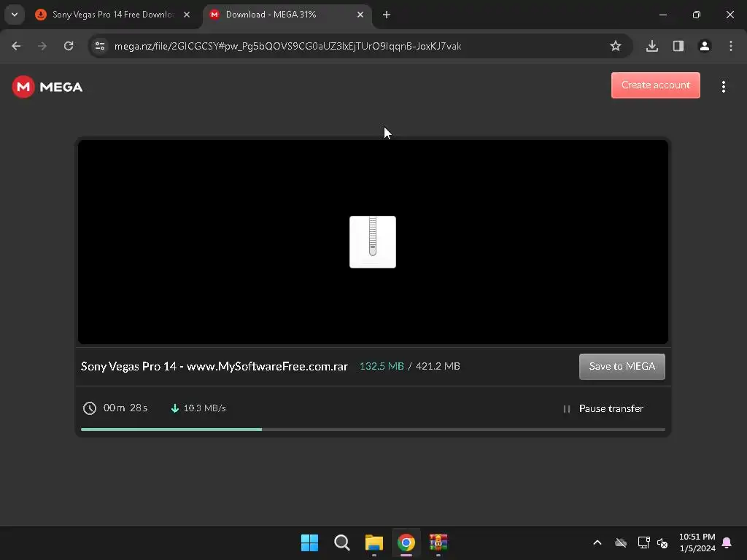The height and width of the screenshot is (560, 747).
Task: Click the 132.5 MB downloaded amount
Action: [382, 366]
